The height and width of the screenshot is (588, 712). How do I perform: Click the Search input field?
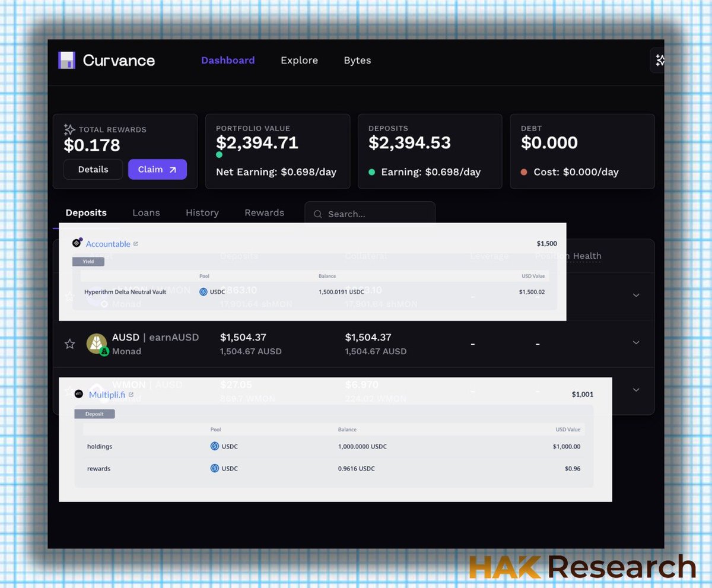coord(370,213)
